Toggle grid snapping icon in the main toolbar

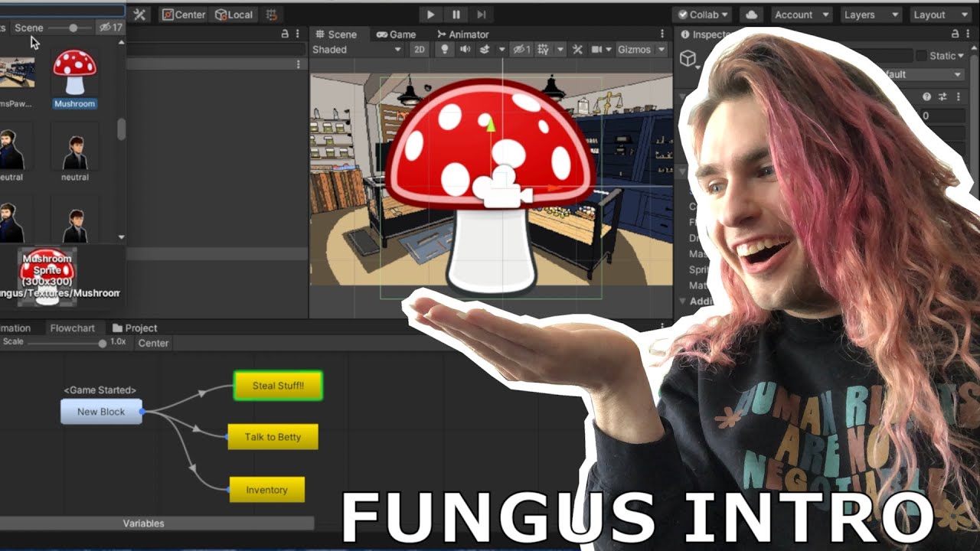click(x=271, y=15)
